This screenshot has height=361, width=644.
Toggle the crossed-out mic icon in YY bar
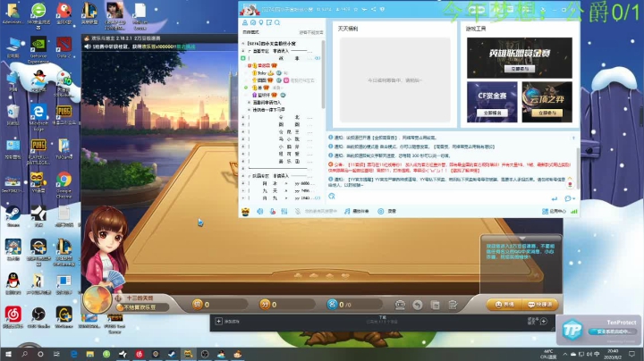298,211
